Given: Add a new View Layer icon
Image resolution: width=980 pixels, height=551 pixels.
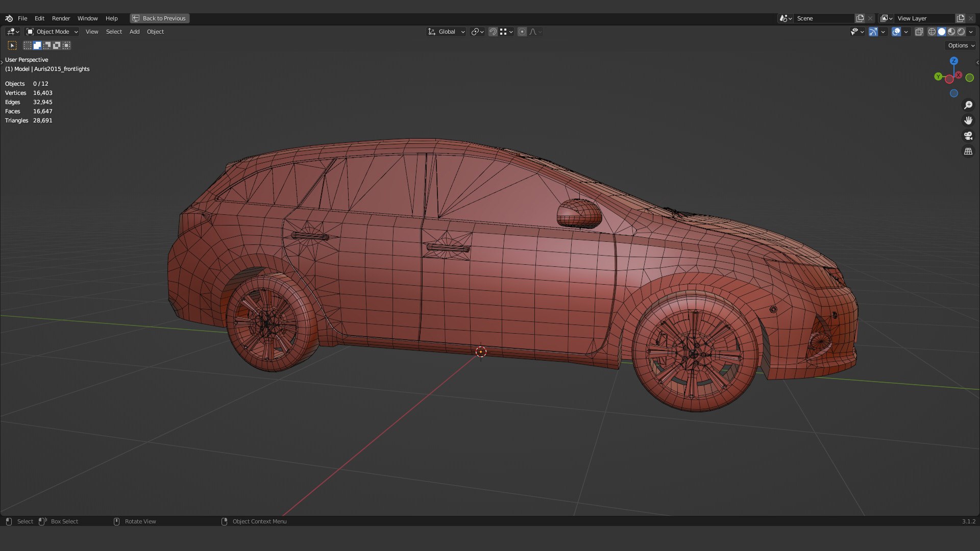Looking at the screenshot, I should (x=961, y=18).
